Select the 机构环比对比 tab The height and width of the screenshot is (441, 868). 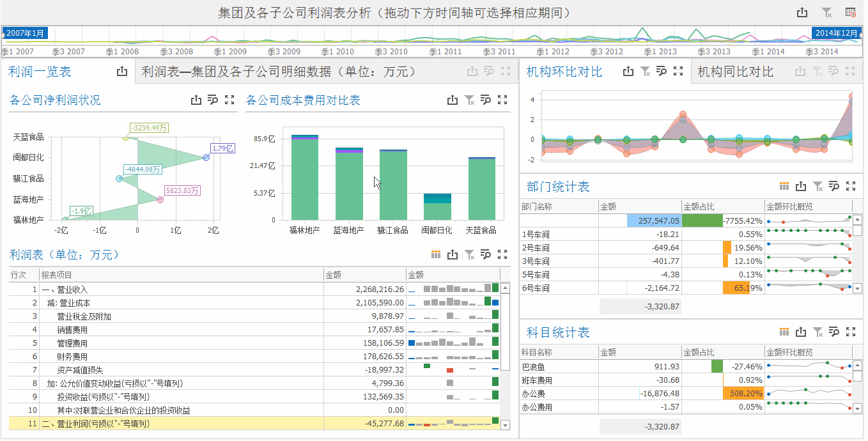tap(564, 72)
